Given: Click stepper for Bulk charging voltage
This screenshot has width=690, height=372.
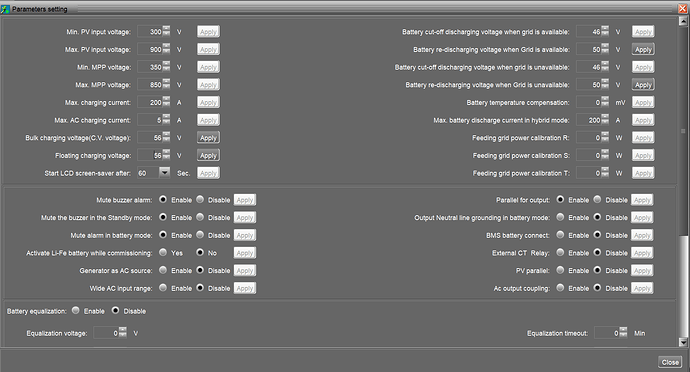Looking at the screenshot, I should coord(166,137).
